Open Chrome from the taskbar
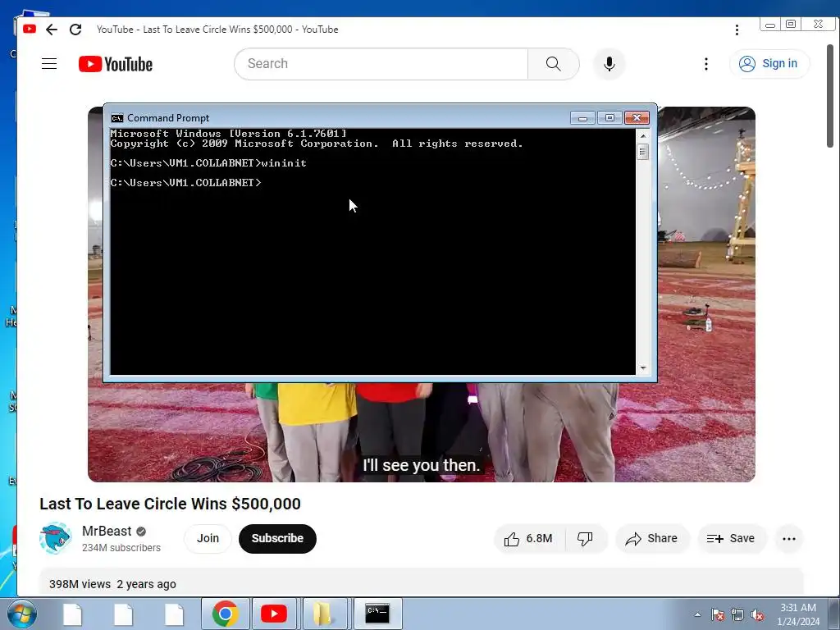 tap(226, 614)
